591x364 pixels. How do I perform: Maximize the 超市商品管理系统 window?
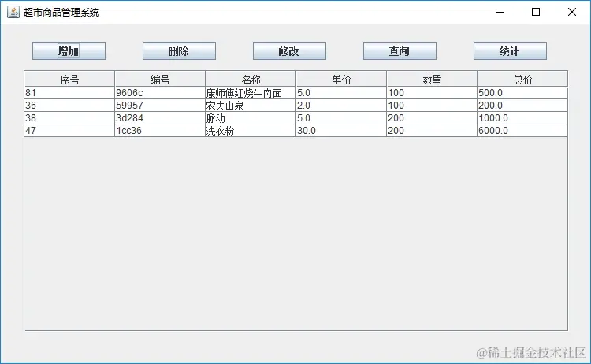coord(536,12)
